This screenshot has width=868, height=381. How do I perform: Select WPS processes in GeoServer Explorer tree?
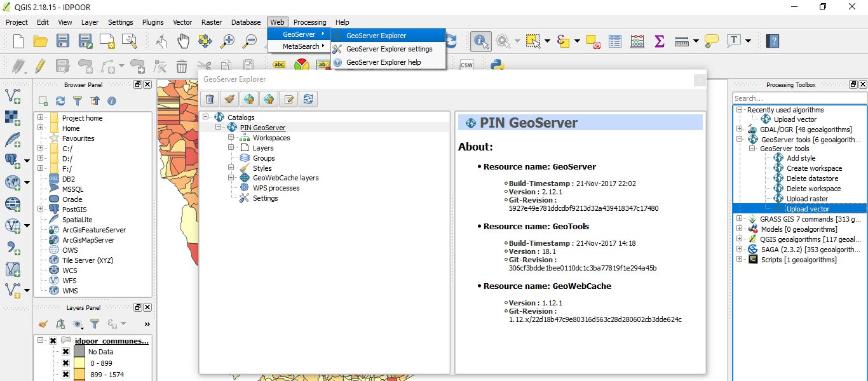tap(276, 188)
